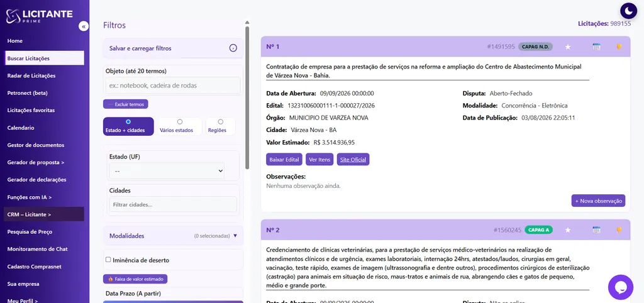Open the arrow circle in Salvar e carregar filtros
The height and width of the screenshot is (303, 644).
(233, 48)
